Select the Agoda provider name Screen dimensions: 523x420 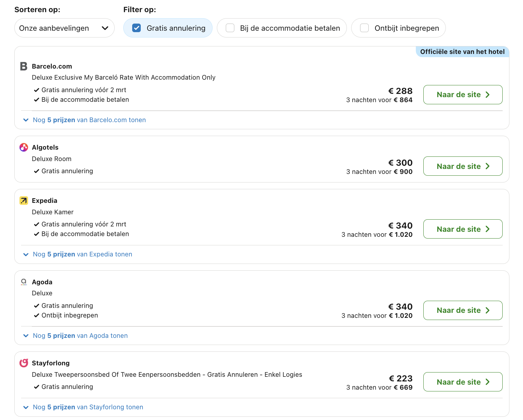coord(42,282)
